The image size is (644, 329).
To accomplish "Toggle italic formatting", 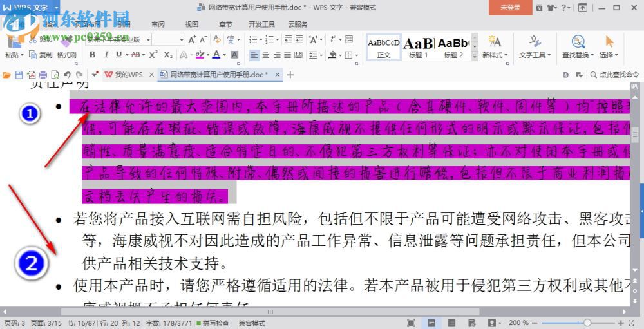I will pos(106,55).
